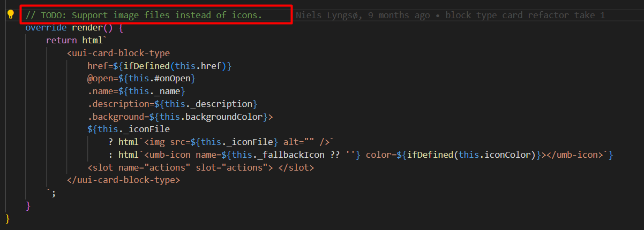Viewport: 644px width, 230px height.
Task: Place cursor on the override keyword
Action: (46, 28)
